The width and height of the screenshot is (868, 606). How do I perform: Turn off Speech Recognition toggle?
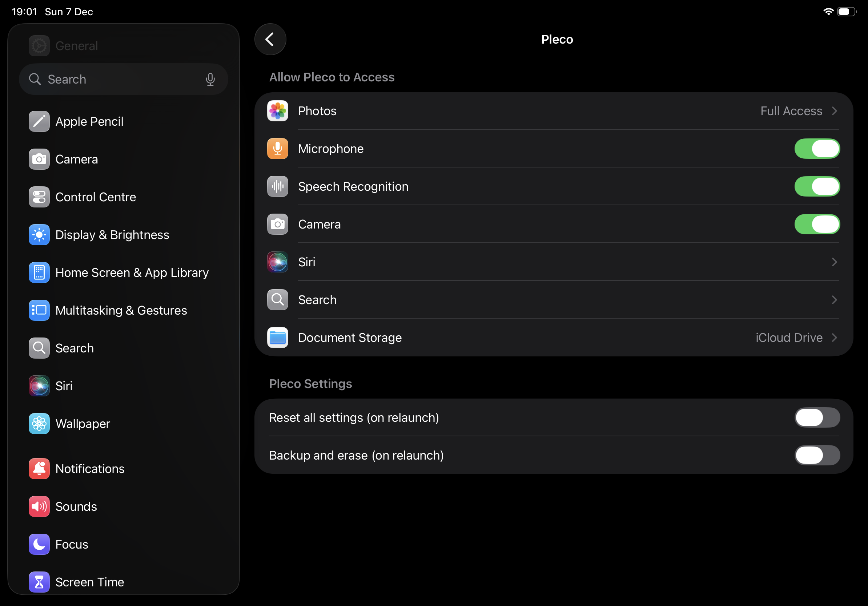[x=817, y=186]
